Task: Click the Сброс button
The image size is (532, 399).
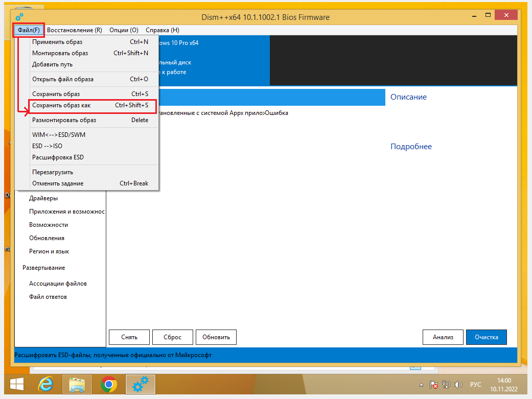Action: point(173,337)
